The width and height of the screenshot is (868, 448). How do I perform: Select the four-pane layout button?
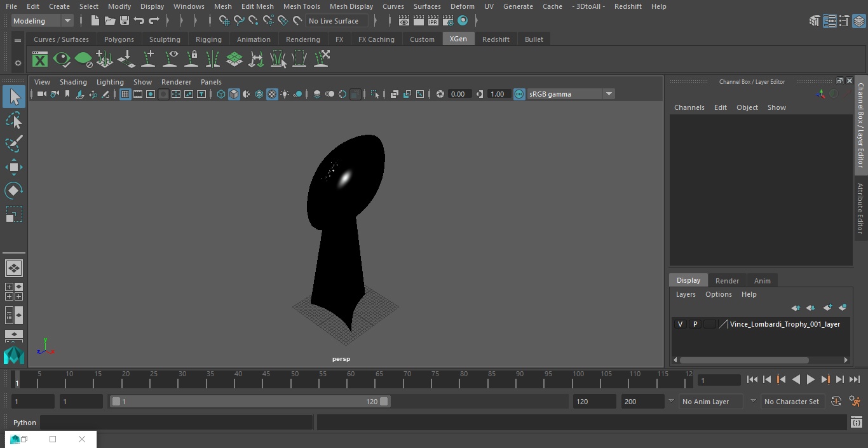pos(13,292)
